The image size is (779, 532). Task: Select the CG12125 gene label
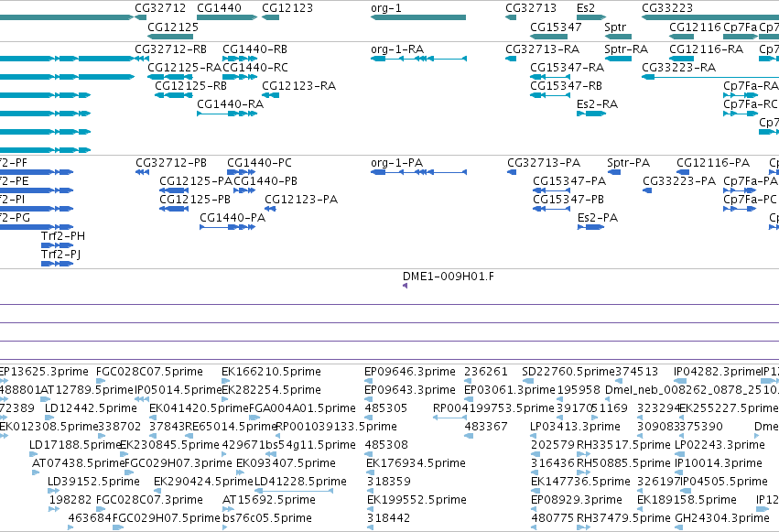tap(173, 27)
